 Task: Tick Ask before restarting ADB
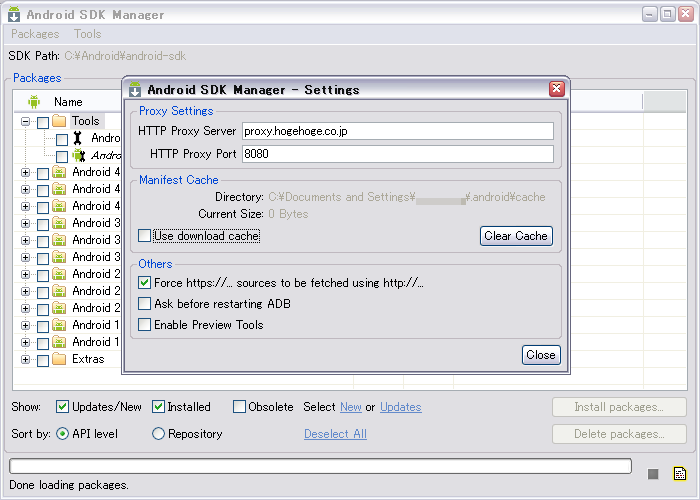pyautogui.click(x=144, y=304)
